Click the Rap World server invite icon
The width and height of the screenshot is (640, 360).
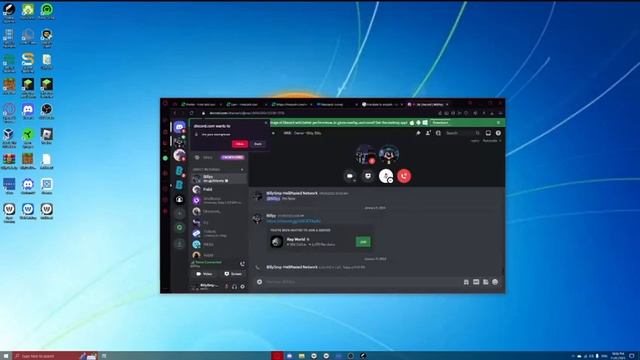pos(277,242)
